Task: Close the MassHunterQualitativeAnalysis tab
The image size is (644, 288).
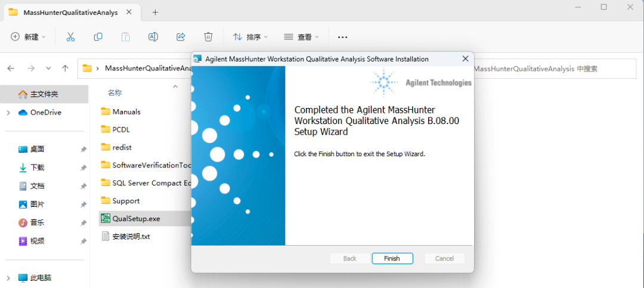Action: (129, 13)
